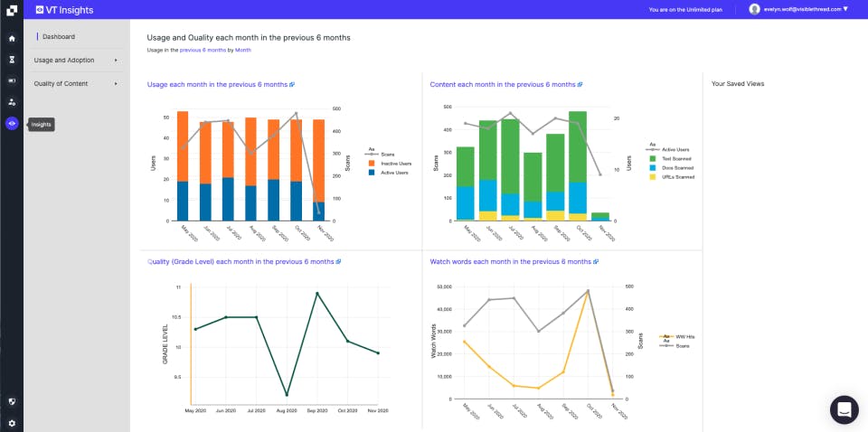Open the user management icon in the left rail
Screen dimensions: 868x432
12,102
